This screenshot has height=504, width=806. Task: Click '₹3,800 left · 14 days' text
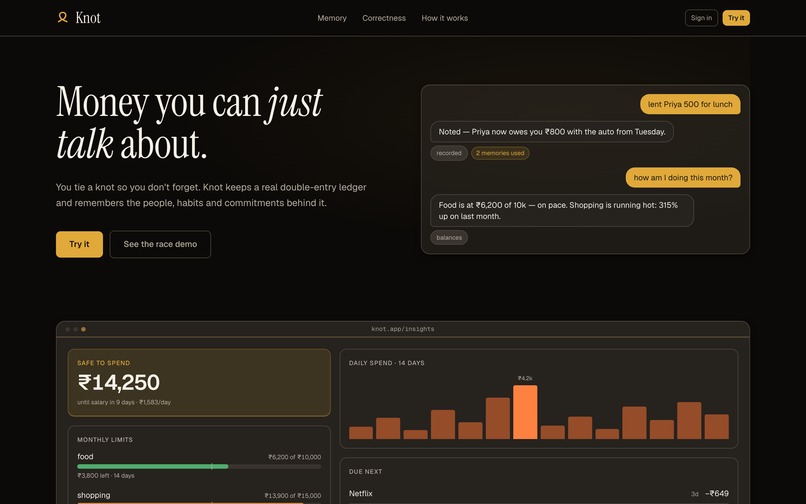106,476
